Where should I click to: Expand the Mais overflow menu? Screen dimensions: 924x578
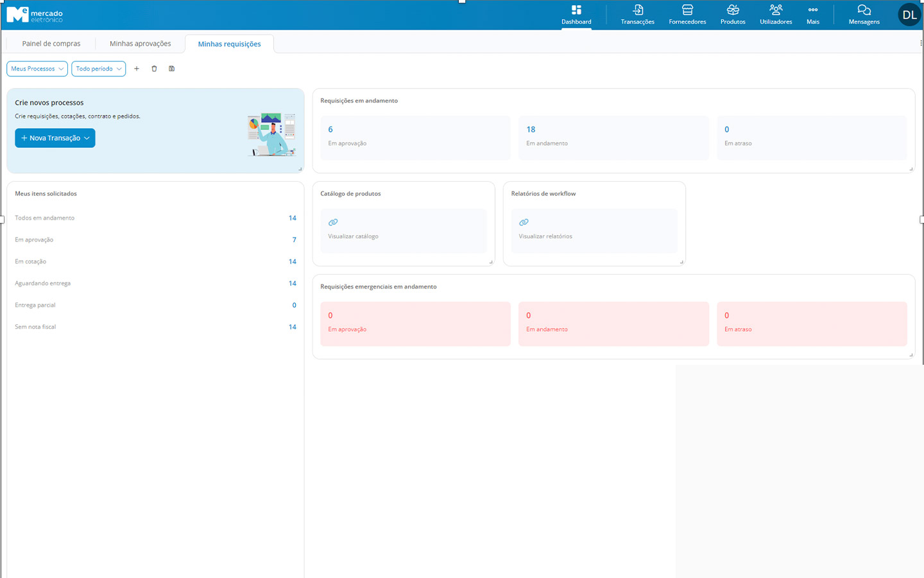812,15
